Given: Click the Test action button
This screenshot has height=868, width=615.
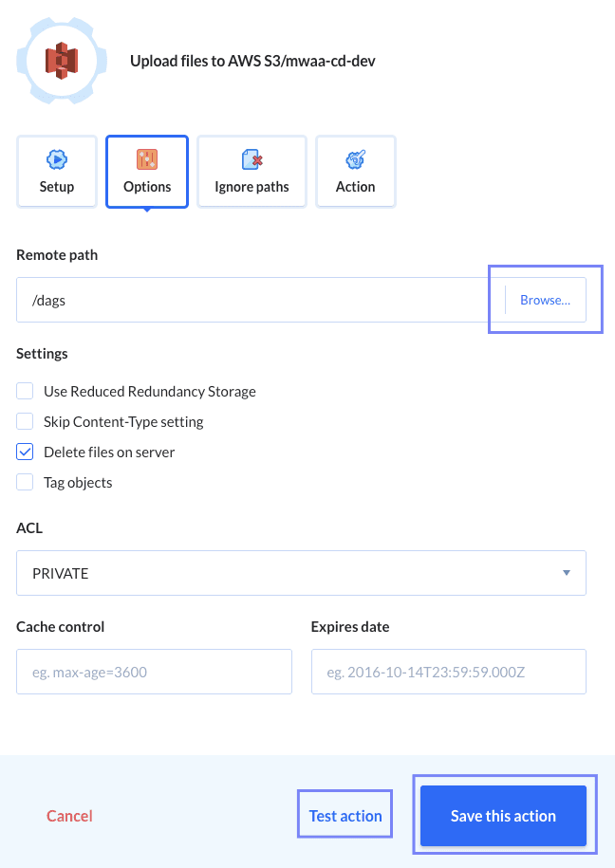Looking at the screenshot, I should (345, 814).
